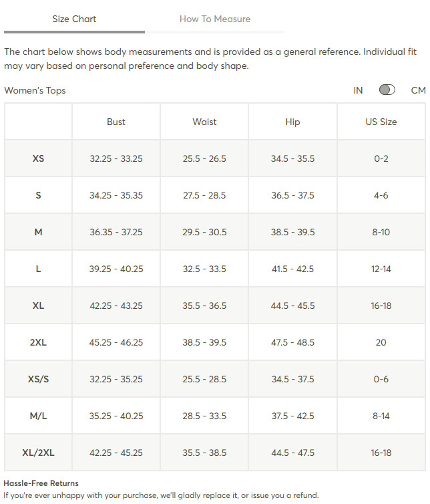
Task: Click the IN unit label
Action: (358, 90)
